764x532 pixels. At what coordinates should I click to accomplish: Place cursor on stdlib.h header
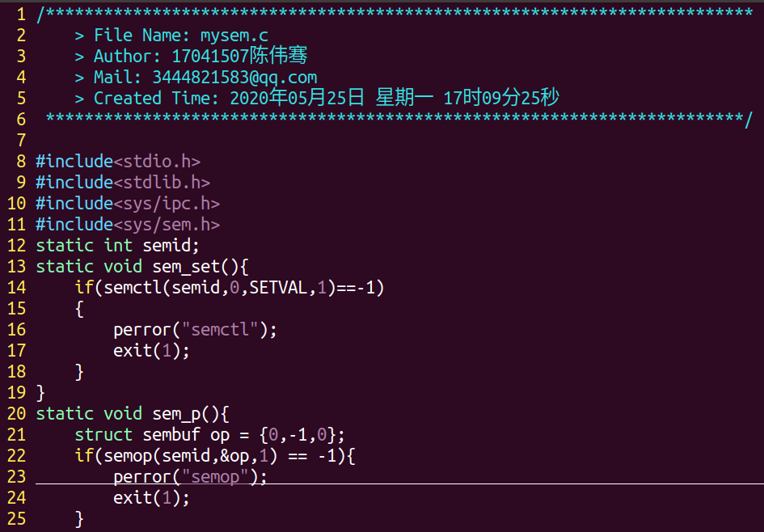(162, 183)
